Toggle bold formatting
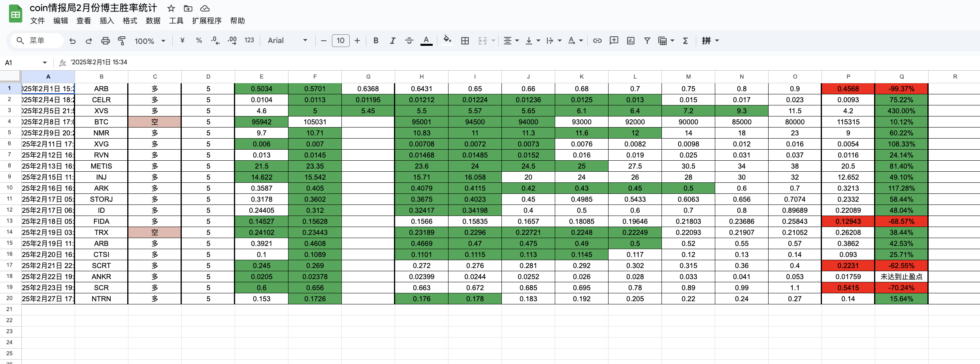The height and width of the screenshot is (364, 980). pyautogui.click(x=376, y=41)
